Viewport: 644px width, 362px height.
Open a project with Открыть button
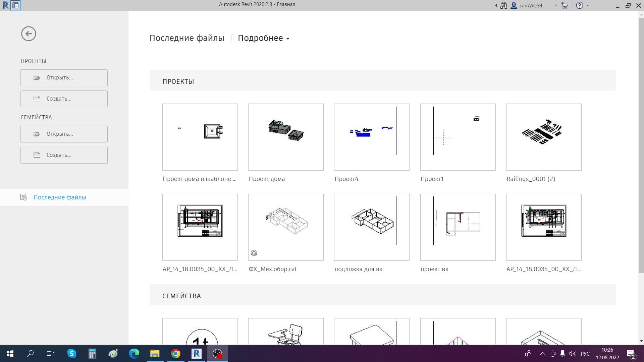[x=64, y=78]
